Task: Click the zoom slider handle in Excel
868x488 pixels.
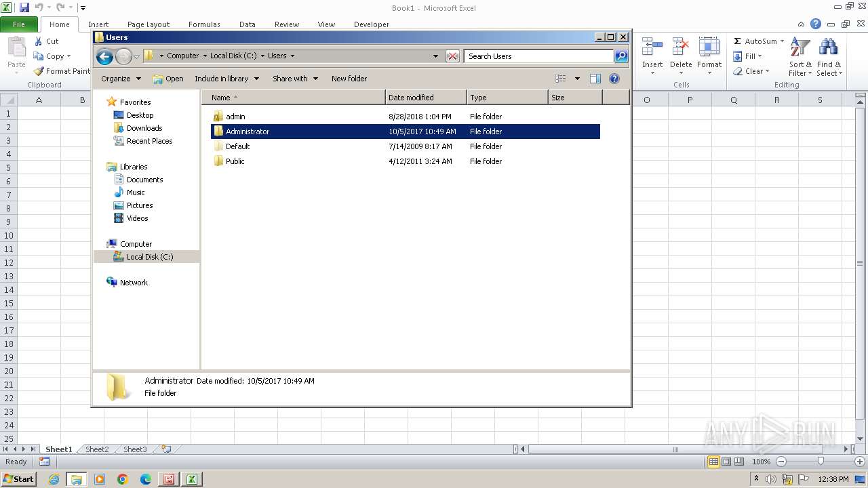Action: pos(821,462)
